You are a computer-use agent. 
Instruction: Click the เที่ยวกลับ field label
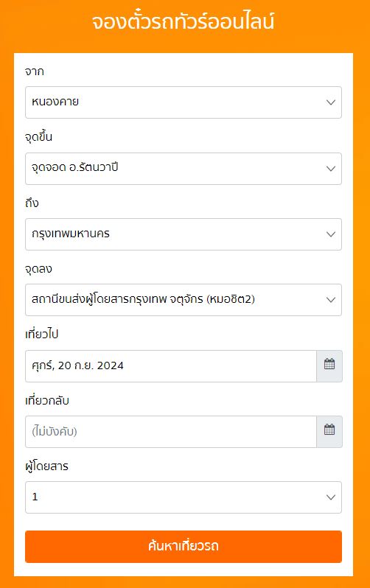coord(47,401)
